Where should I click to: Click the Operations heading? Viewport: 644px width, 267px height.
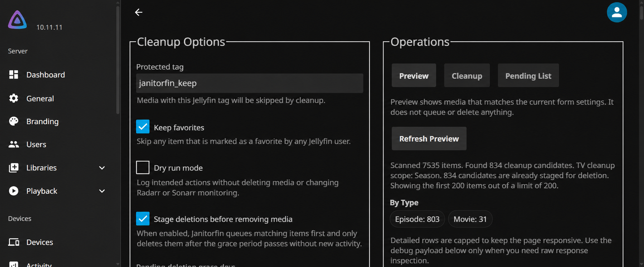[420, 42]
